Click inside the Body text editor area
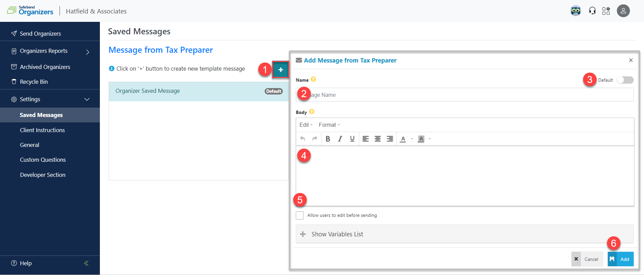 pyautogui.click(x=465, y=176)
